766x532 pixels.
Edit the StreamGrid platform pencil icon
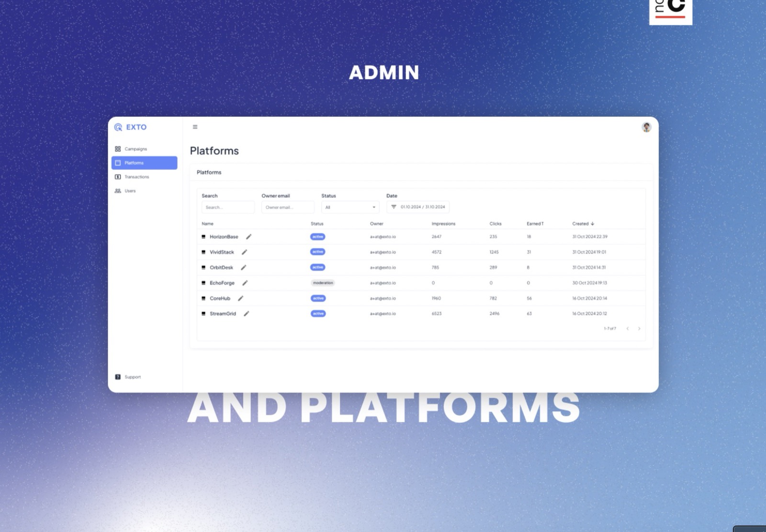coord(246,313)
